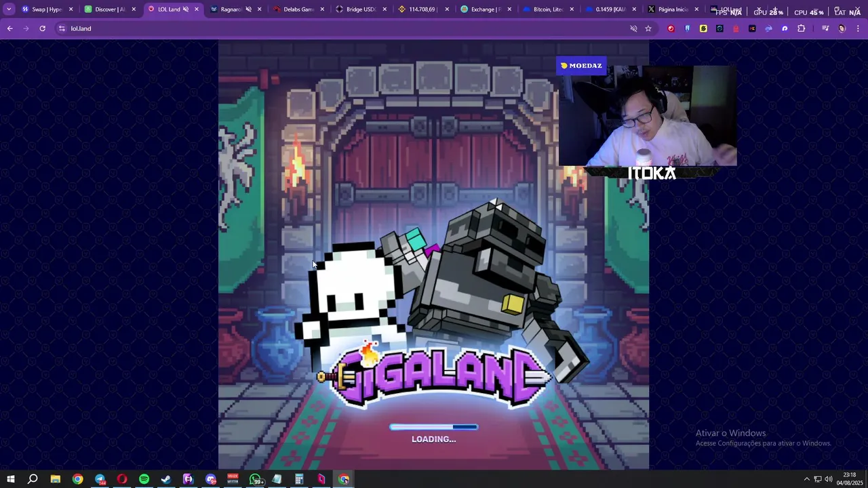Bookmark this page with the star icon

pyautogui.click(x=648, y=28)
